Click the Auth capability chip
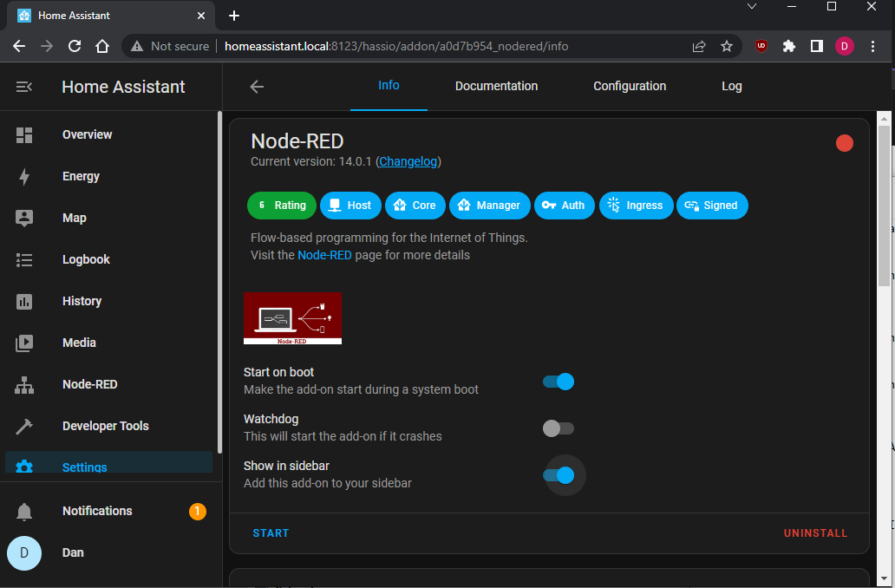The height and width of the screenshot is (588, 895). pos(564,206)
